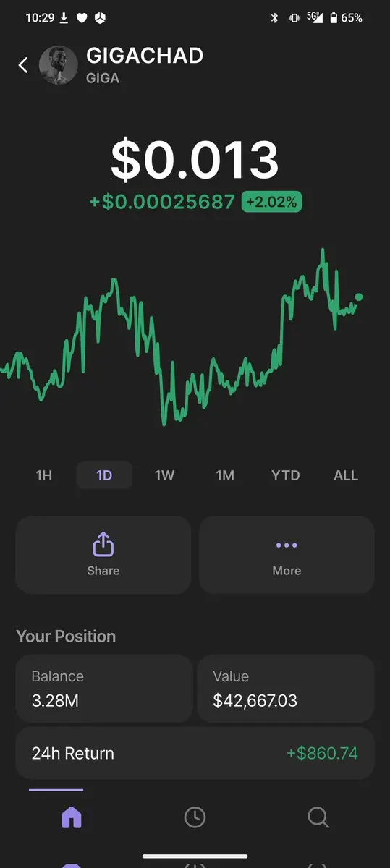Open the More three-dots menu

[287, 545]
